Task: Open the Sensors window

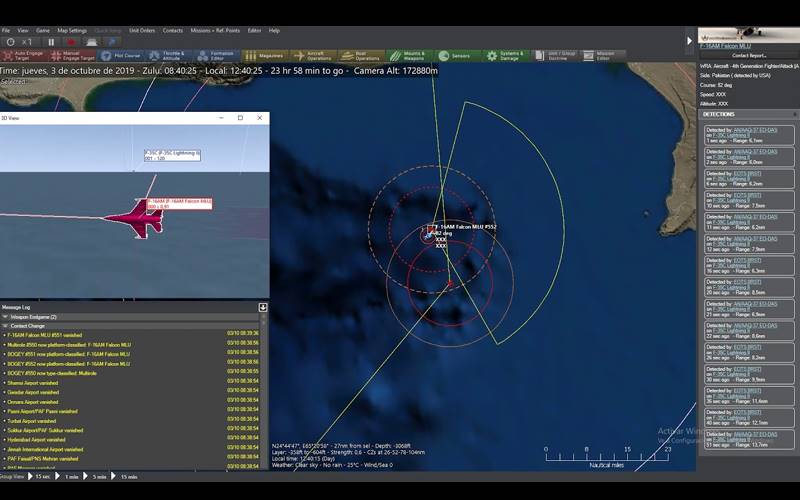Action: [x=456, y=56]
